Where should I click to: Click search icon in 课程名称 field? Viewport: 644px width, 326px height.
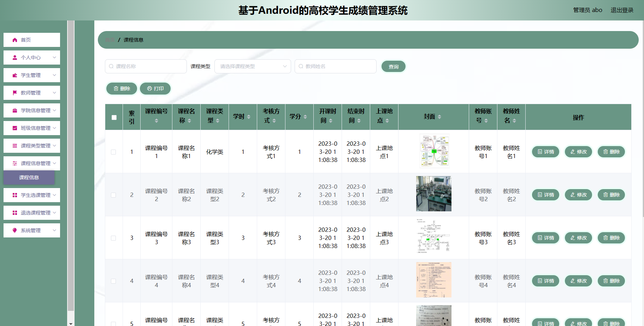[x=111, y=66]
